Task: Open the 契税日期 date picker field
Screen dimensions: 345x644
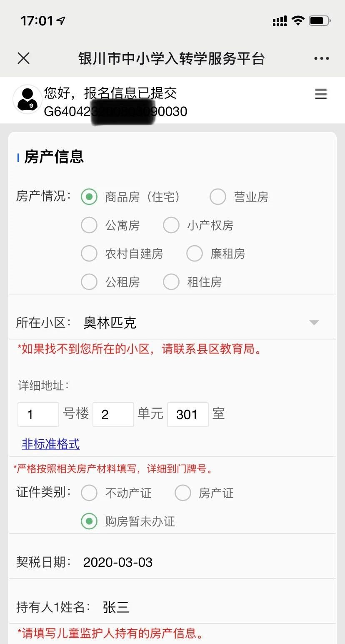Action: (118, 562)
